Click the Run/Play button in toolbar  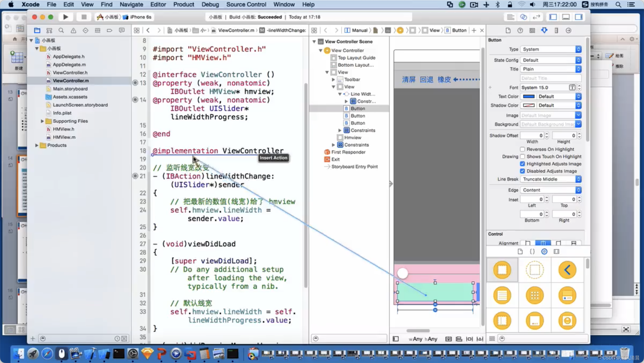tap(65, 17)
